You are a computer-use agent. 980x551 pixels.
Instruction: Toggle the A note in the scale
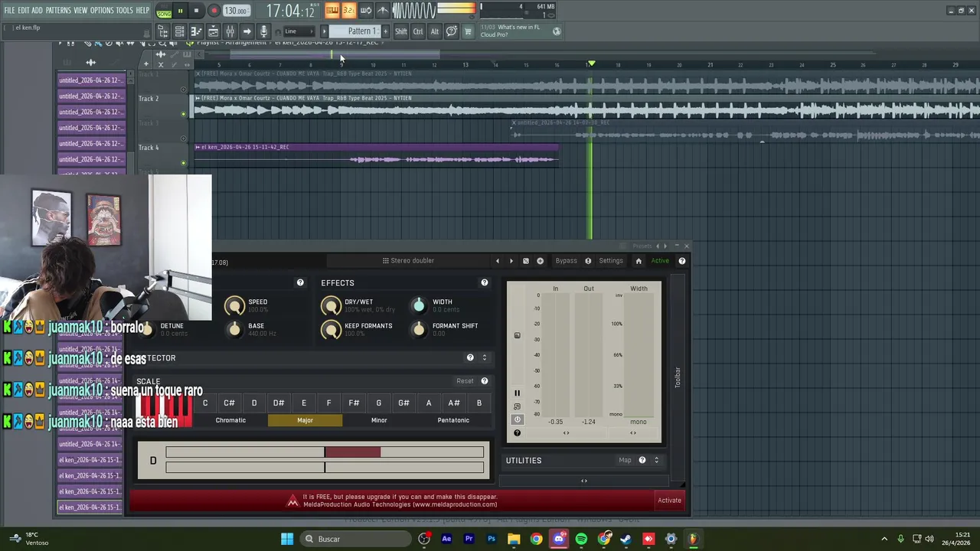point(429,403)
